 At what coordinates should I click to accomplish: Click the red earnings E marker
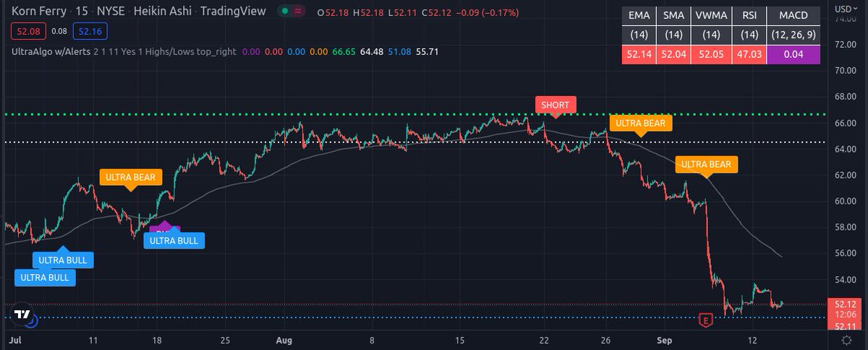tap(706, 319)
